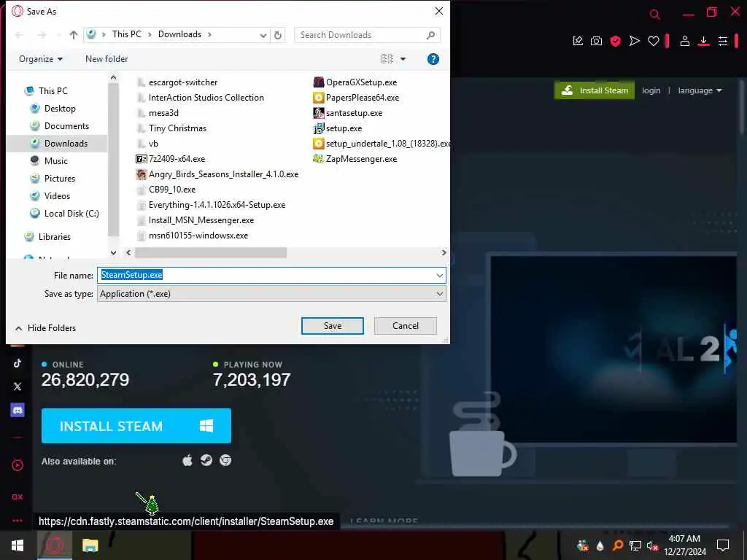Open File Explorer from the taskbar
Viewport: 747px width, 560px height.
click(x=90, y=545)
